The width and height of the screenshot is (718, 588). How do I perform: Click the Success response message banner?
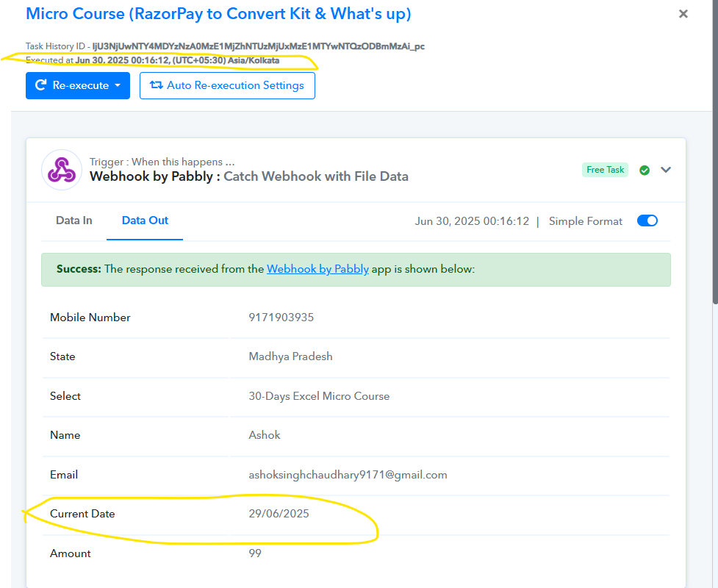356,270
